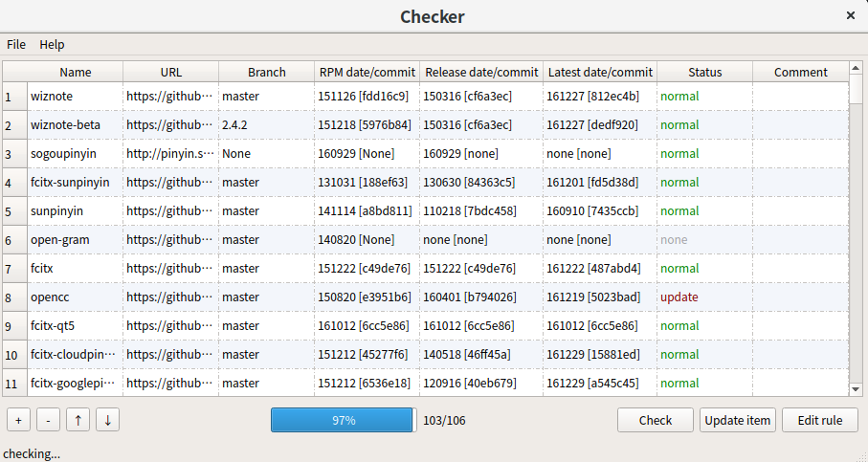Click the RPM date/commit column header

367,72
